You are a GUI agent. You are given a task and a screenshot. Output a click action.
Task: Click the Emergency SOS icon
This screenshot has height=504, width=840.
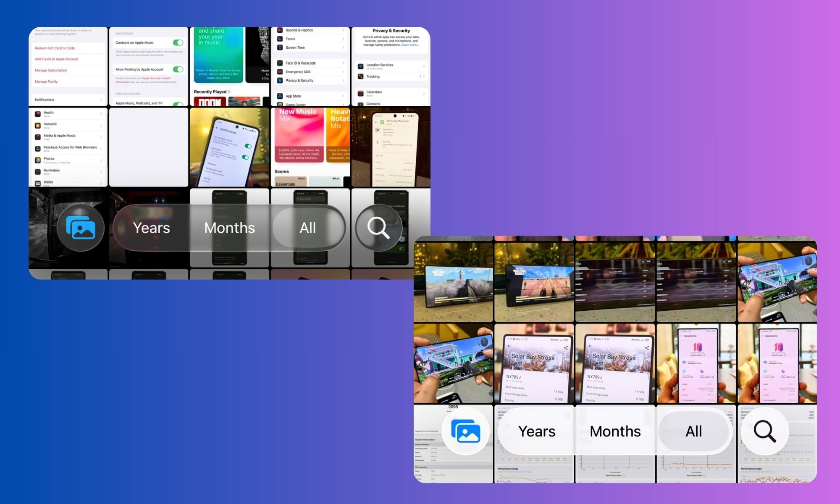[280, 72]
